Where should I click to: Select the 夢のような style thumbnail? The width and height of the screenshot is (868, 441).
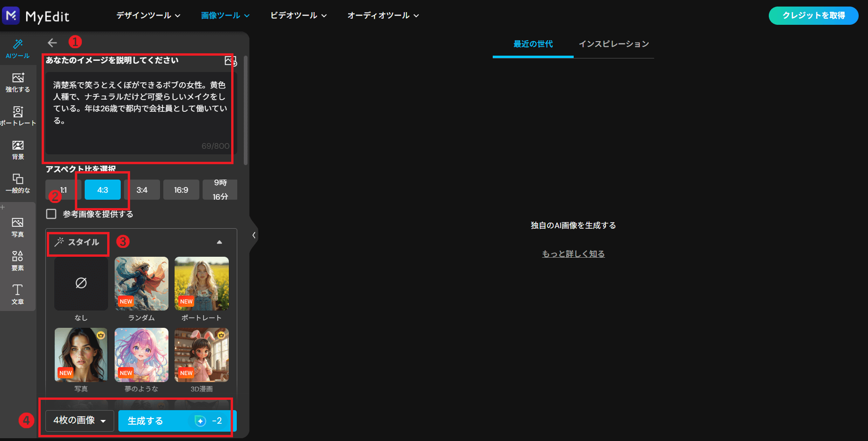pos(141,354)
